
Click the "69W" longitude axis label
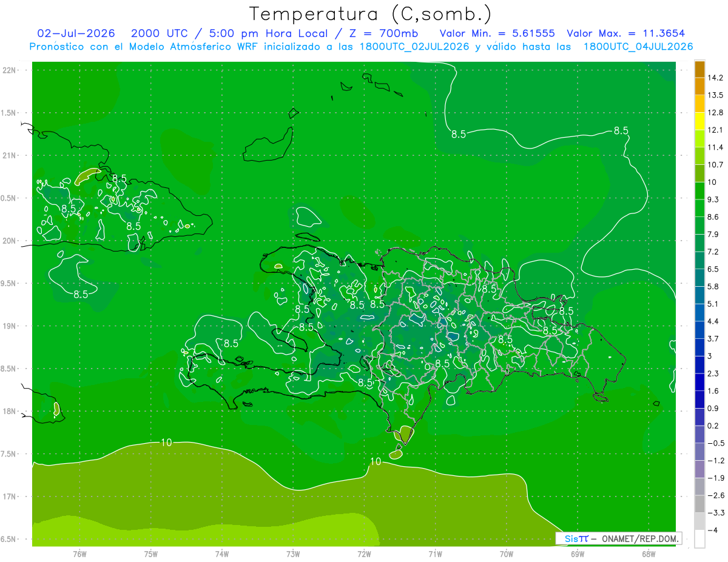(578, 554)
